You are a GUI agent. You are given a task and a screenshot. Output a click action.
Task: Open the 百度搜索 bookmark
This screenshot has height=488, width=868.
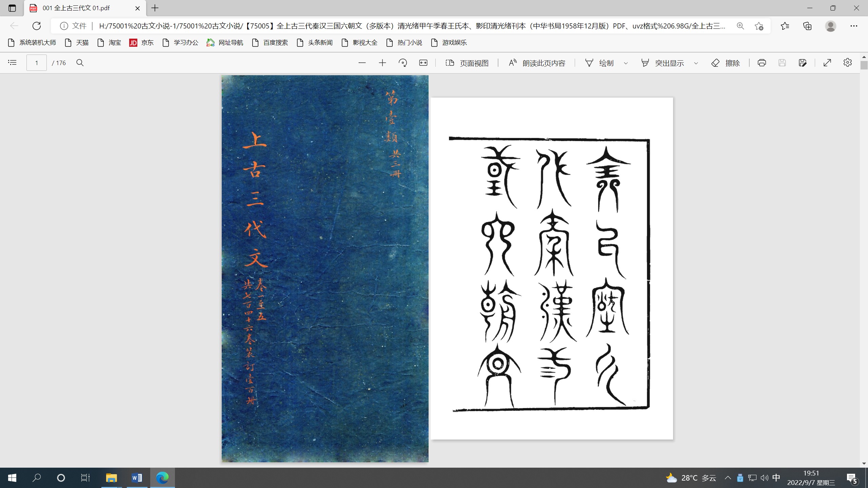pos(270,43)
